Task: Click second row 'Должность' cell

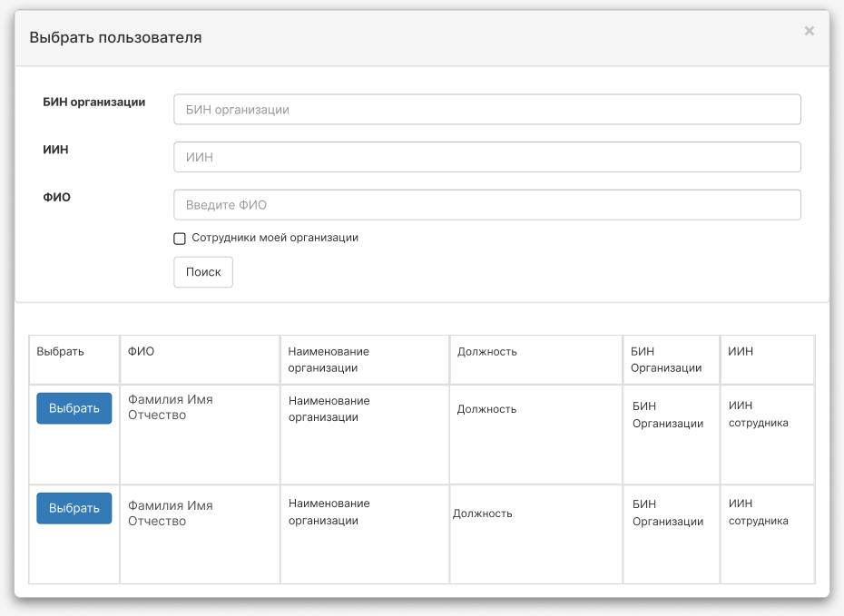Action: tap(536, 534)
